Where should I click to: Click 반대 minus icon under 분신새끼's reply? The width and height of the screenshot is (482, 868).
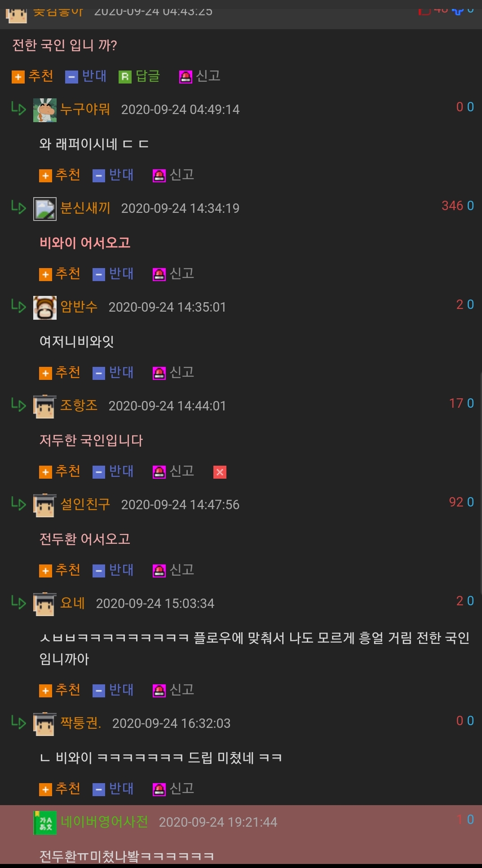99,274
